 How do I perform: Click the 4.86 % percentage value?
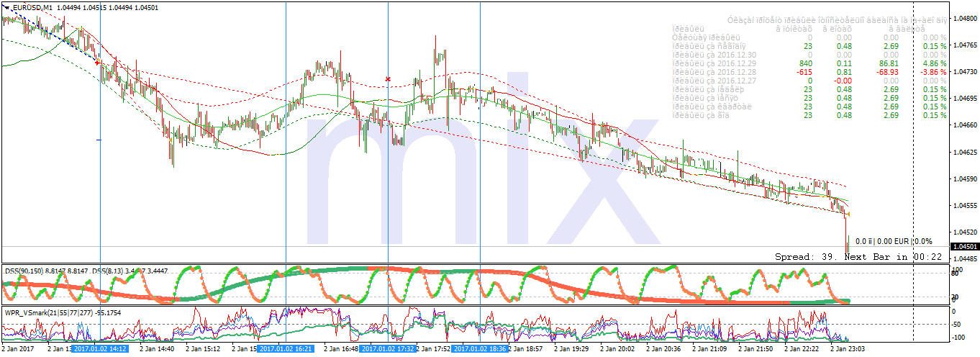coord(934,63)
